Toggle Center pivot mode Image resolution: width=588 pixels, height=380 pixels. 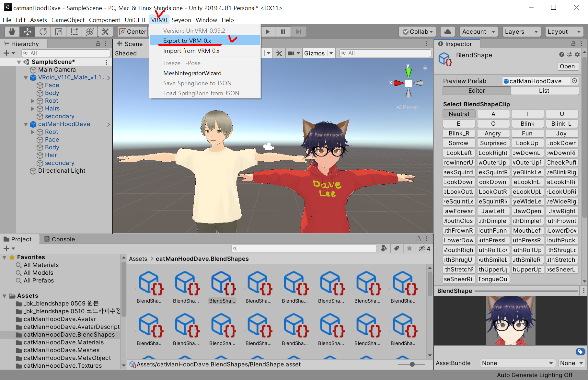133,31
